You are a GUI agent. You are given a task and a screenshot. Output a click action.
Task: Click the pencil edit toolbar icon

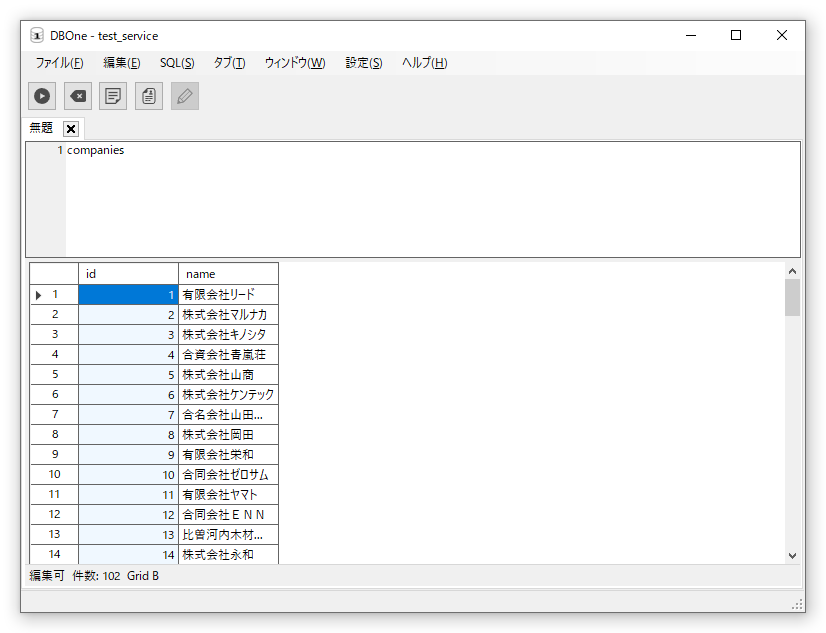pos(185,96)
